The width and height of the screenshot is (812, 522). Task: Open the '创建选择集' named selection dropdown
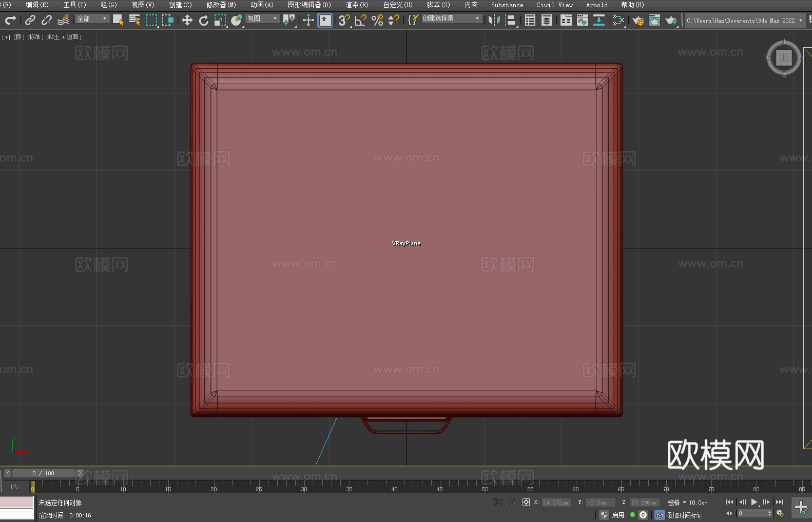pos(452,18)
